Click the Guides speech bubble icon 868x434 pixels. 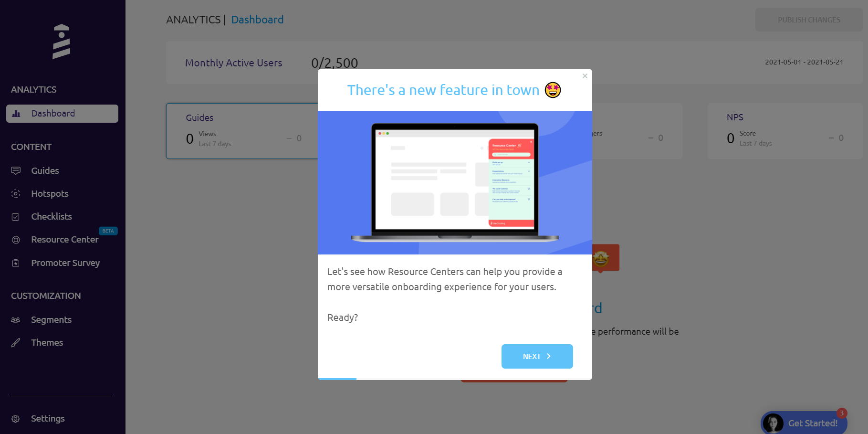pos(16,170)
